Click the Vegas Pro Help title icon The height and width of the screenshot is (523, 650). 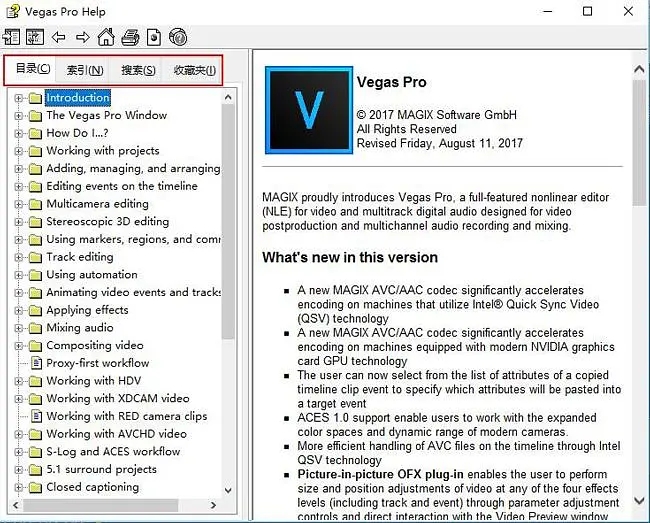pyautogui.click(x=12, y=11)
